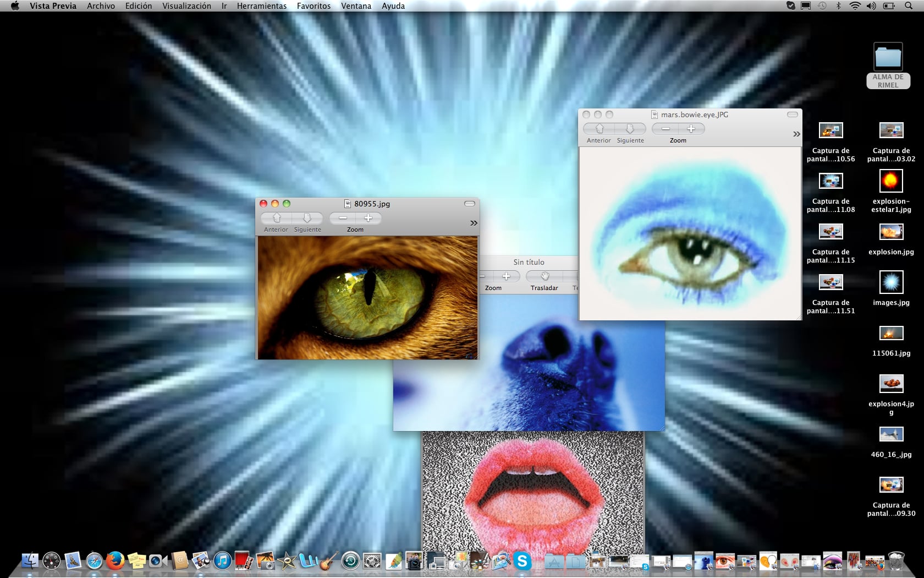Select the Trasladar hand tool

(x=544, y=276)
